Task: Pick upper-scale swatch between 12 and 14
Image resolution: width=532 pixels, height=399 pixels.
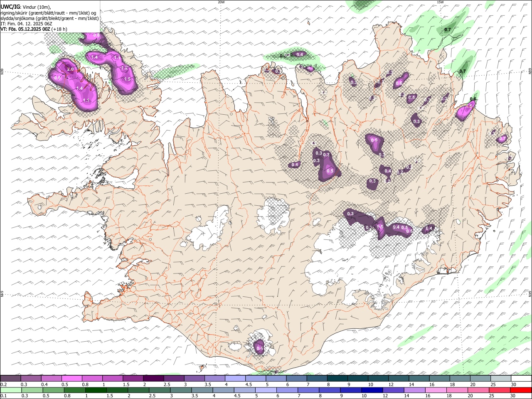Action: pyautogui.click(x=399, y=378)
